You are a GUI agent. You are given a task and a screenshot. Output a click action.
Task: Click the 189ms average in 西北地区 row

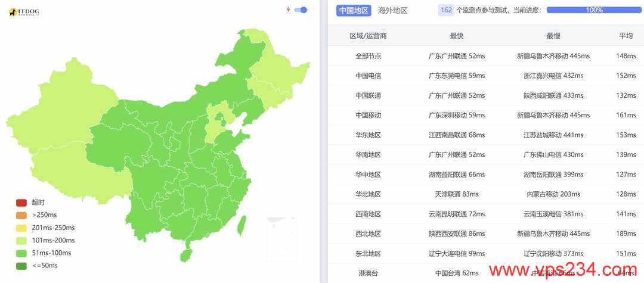click(626, 234)
